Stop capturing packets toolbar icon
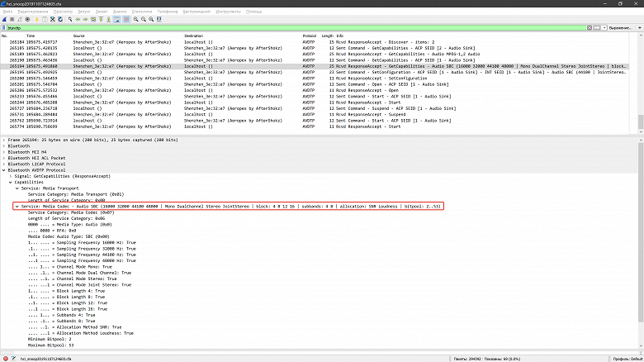Screen dimensions: 644x362 tap(12, 19)
